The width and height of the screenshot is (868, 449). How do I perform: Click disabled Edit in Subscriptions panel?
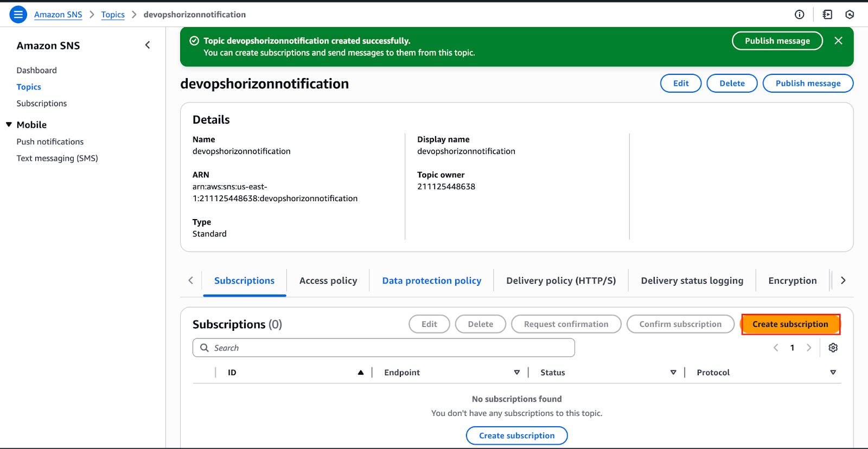pyautogui.click(x=429, y=324)
